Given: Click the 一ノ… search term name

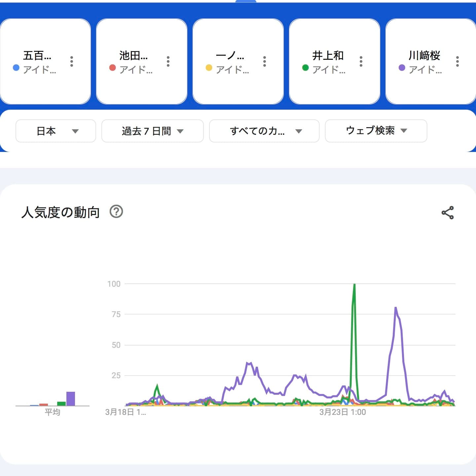Looking at the screenshot, I should [230, 55].
